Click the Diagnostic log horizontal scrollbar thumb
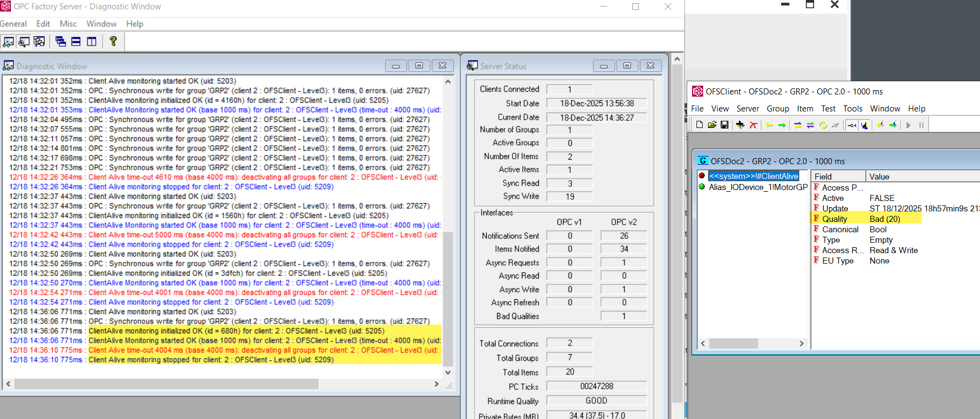Viewport: 980px width, 419px height. click(166, 384)
